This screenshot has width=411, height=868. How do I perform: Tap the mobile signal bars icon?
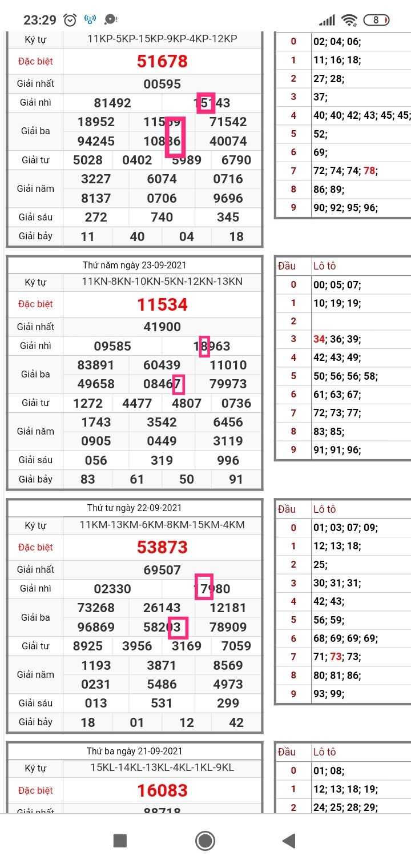327,21
